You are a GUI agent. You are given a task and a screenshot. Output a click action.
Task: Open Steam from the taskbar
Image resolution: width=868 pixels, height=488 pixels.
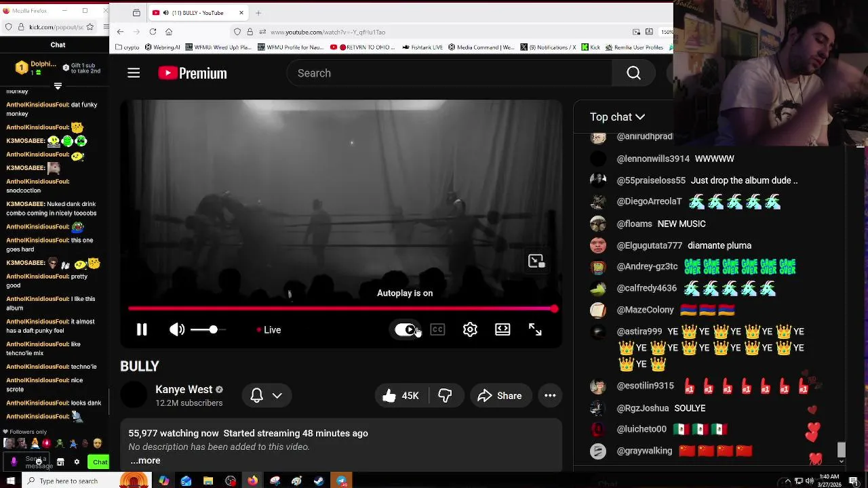point(319,481)
